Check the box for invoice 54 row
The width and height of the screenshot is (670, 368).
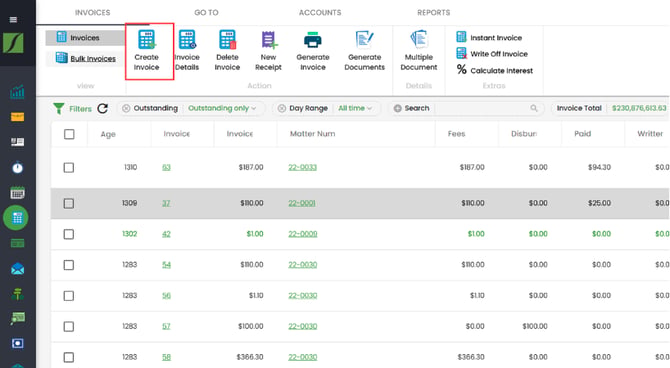point(69,265)
